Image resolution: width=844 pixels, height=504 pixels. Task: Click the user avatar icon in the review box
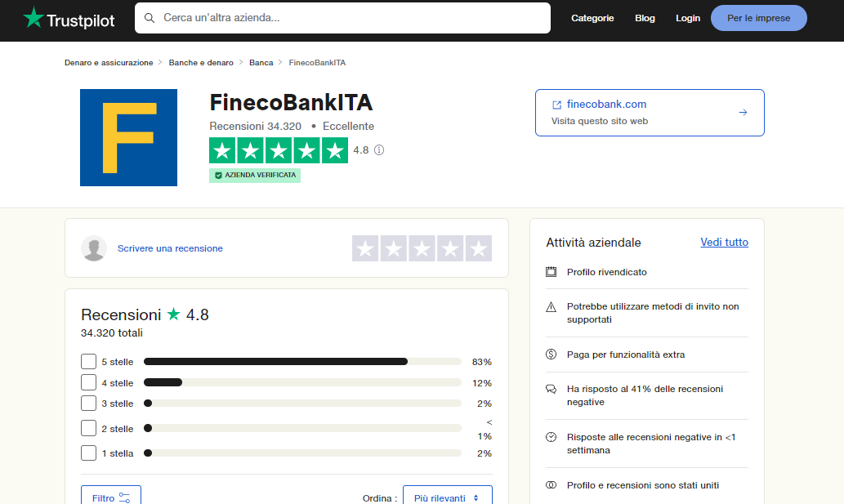coord(94,248)
